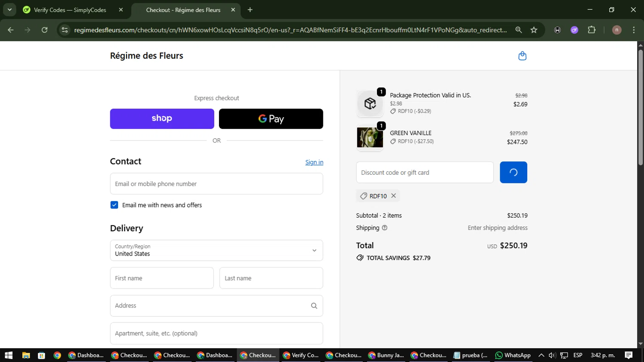Open the Chrome three-dot menu
The width and height of the screenshot is (644, 362).
tap(634, 30)
